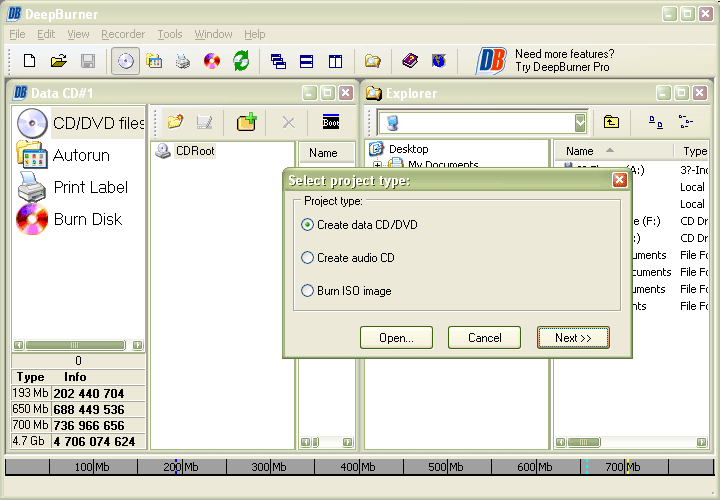Select the Burn Disk sidebar icon
Viewport: 720px width, 500px height.
(x=32, y=219)
